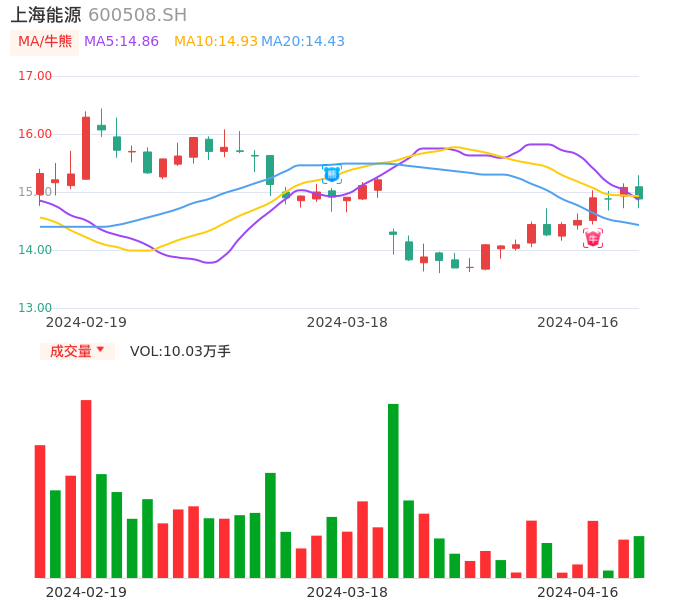Click the 2024-03-18 date under price chart
686x606 pixels.
tap(347, 322)
